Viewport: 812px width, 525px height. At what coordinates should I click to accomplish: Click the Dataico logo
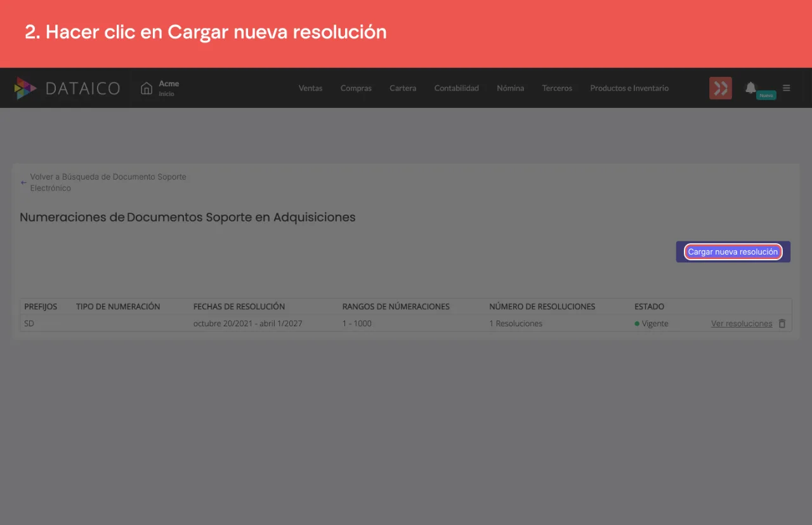click(67, 88)
